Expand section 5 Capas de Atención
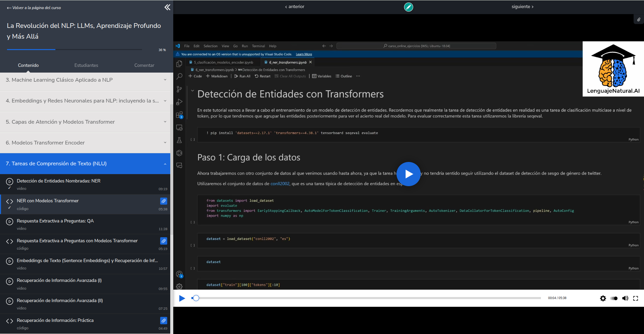The image size is (644, 334). point(85,122)
